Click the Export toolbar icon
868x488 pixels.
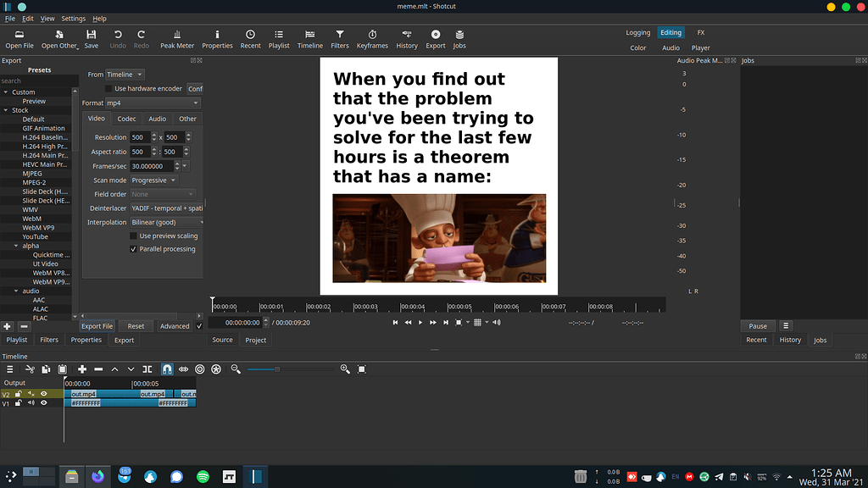click(x=436, y=39)
